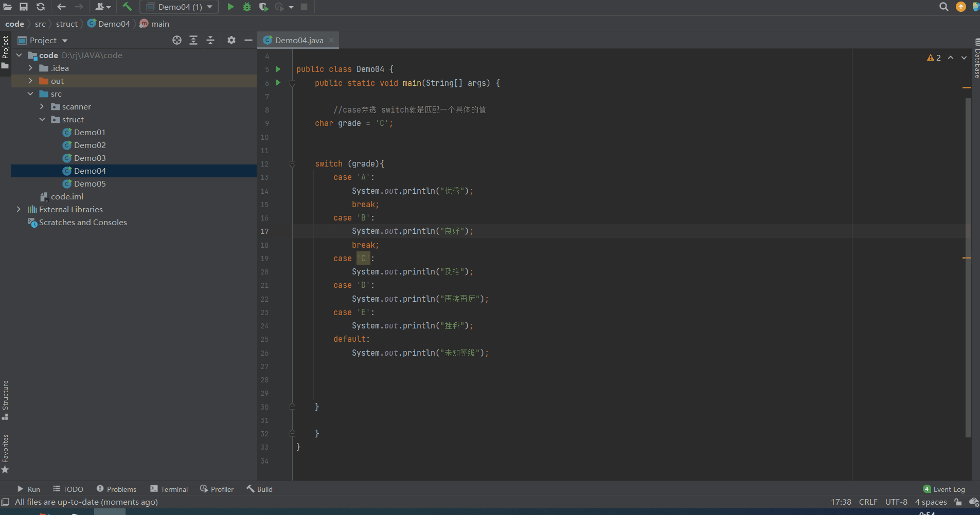Run main method from line 6 gutter arrow
980x515 pixels.
coord(278,83)
